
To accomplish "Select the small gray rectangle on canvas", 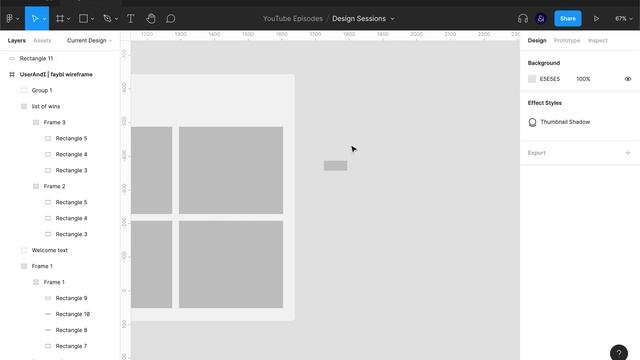I will click(336, 165).
